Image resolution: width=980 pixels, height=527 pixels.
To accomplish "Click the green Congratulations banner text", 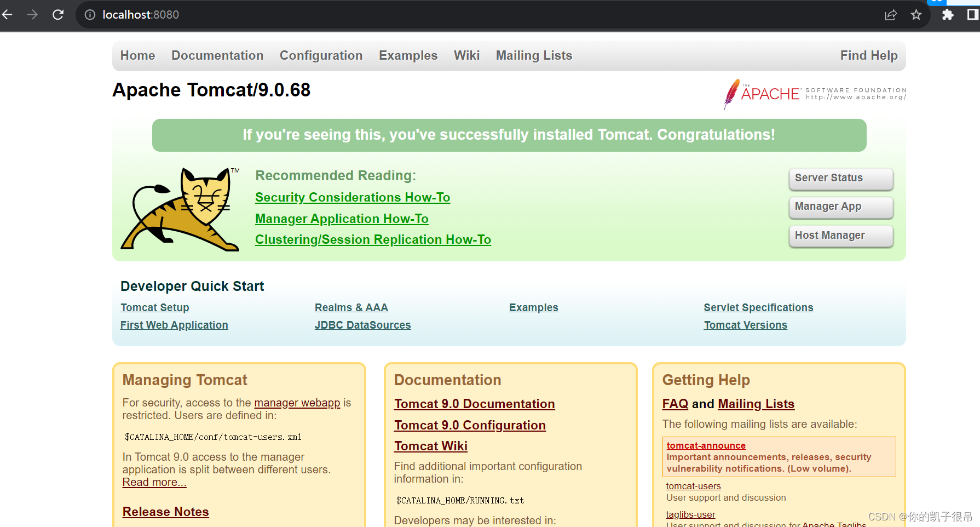I will click(x=509, y=135).
